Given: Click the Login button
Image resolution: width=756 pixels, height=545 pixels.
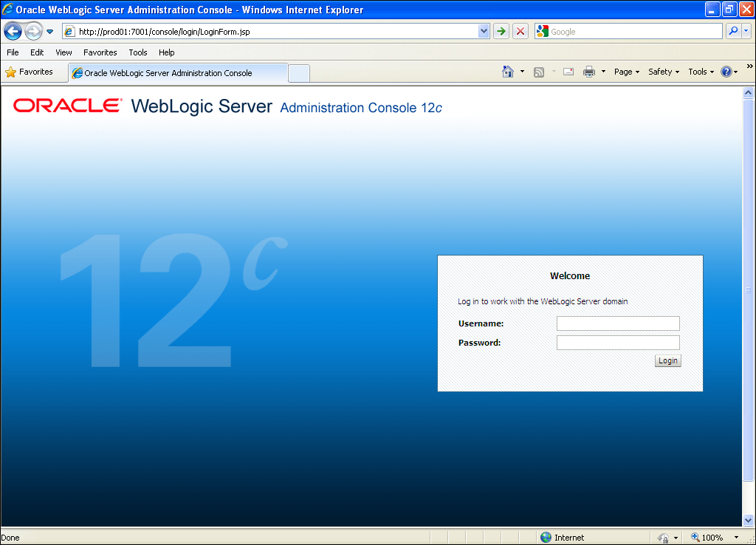Looking at the screenshot, I should click(667, 361).
